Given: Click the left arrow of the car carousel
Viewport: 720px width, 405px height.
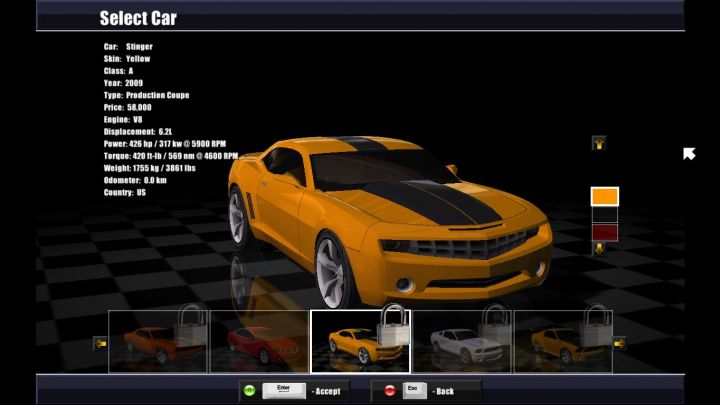Looking at the screenshot, I should pos(100,343).
